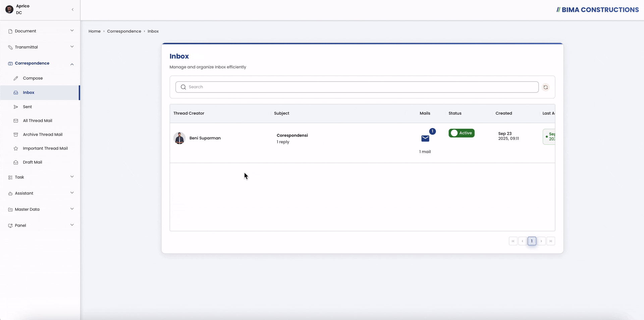Open the envelope mail icon in Mails column
This screenshot has height=320, width=644.
pyautogui.click(x=425, y=138)
